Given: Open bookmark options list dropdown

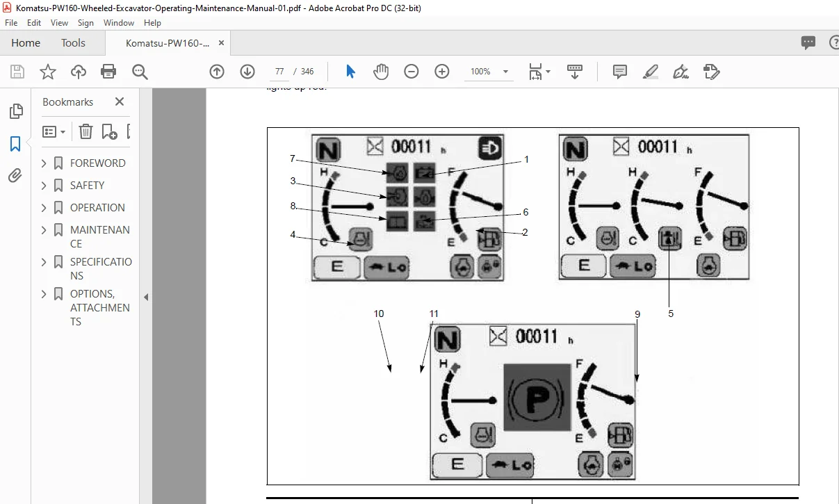Looking at the screenshot, I should tap(54, 131).
